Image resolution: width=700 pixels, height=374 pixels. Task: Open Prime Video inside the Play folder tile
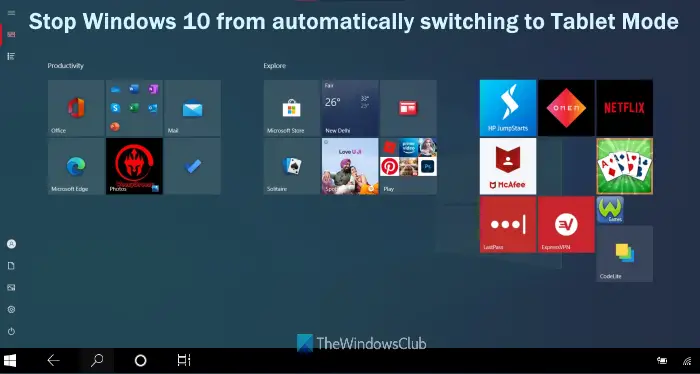(408, 147)
